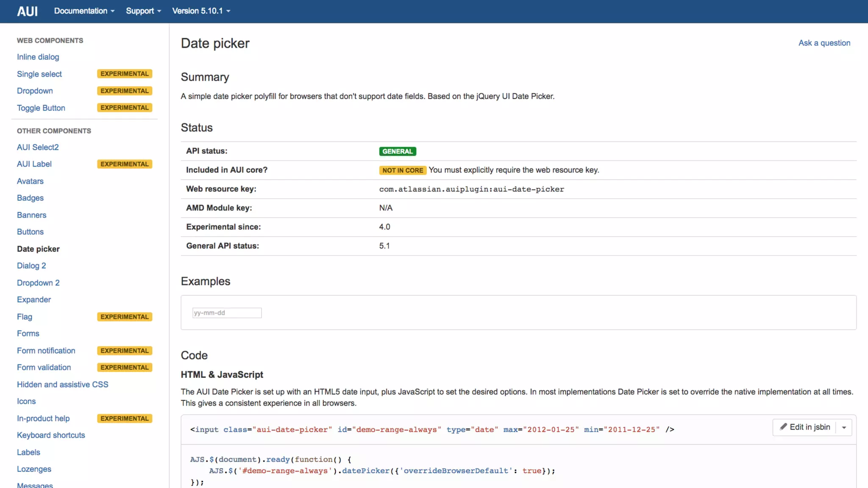
Task: Go to the Single select page
Action: click(39, 74)
